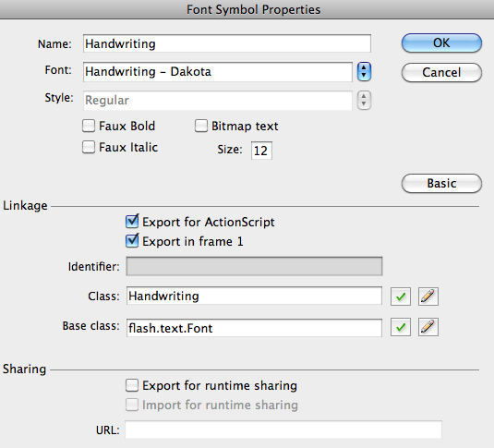Click into the Class input field

point(254,296)
